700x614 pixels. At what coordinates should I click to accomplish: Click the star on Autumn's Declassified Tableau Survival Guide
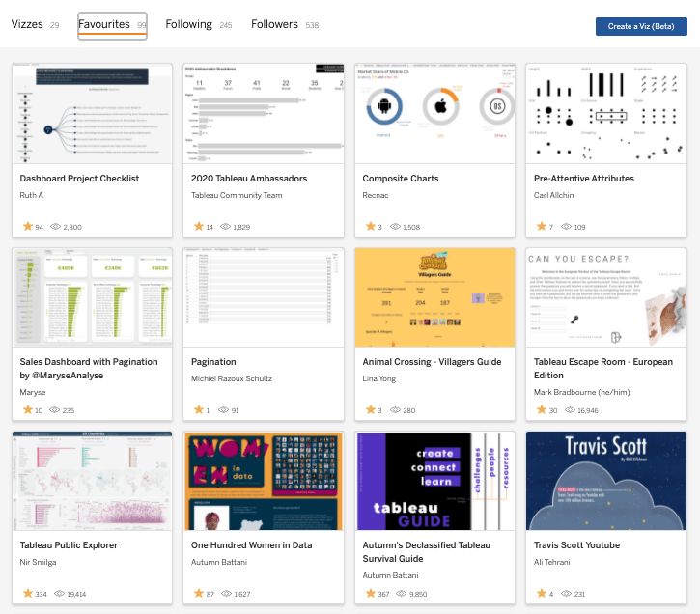point(370,594)
